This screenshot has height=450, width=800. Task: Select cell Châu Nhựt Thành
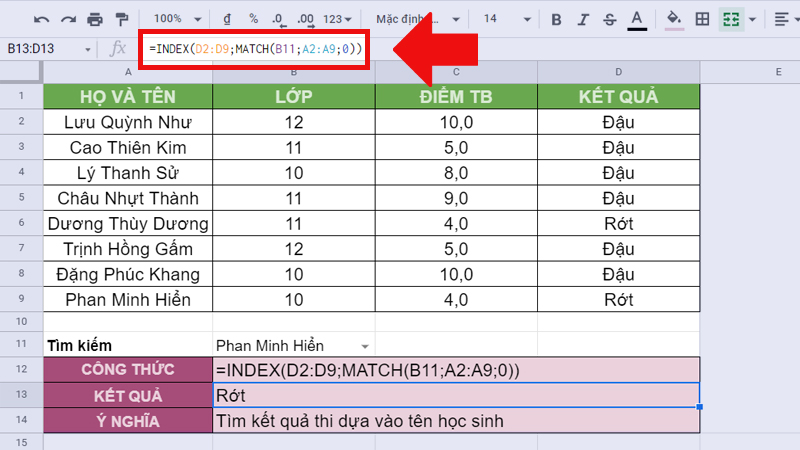coord(128,198)
